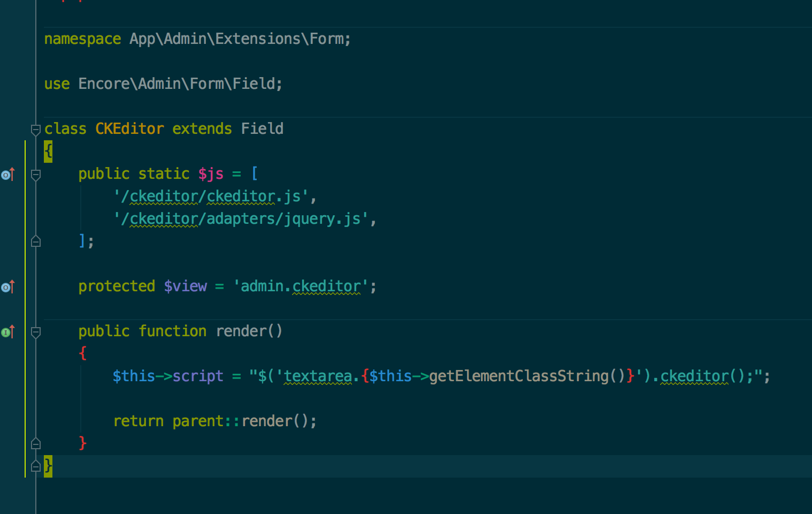Click the blue O marker beside the $view line

pyautogui.click(x=4, y=286)
